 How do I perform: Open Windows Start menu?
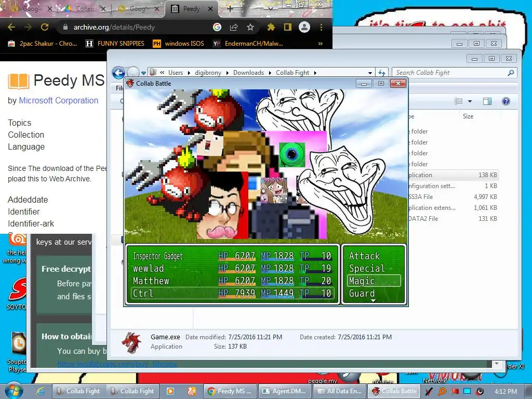[14, 391]
